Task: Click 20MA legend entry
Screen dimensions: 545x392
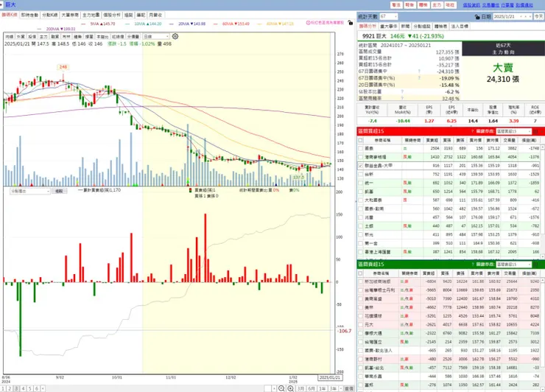Action: pos(192,24)
